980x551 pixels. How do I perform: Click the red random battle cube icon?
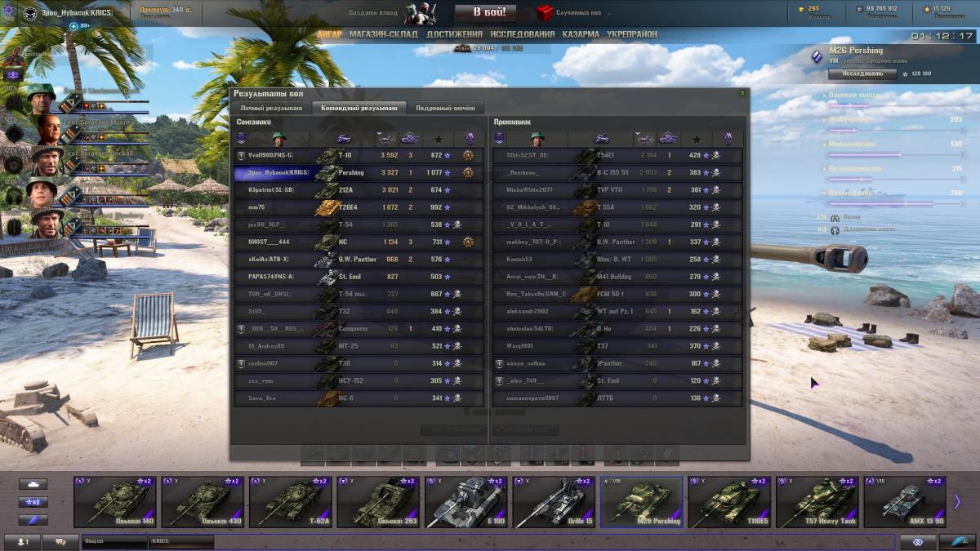pos(546,13)
